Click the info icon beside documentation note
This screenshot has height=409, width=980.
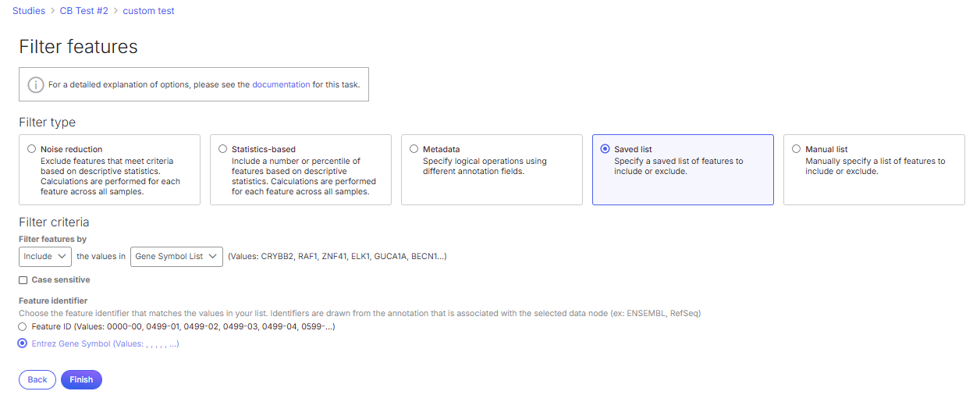pyautogui.click(x=35, y=85)
